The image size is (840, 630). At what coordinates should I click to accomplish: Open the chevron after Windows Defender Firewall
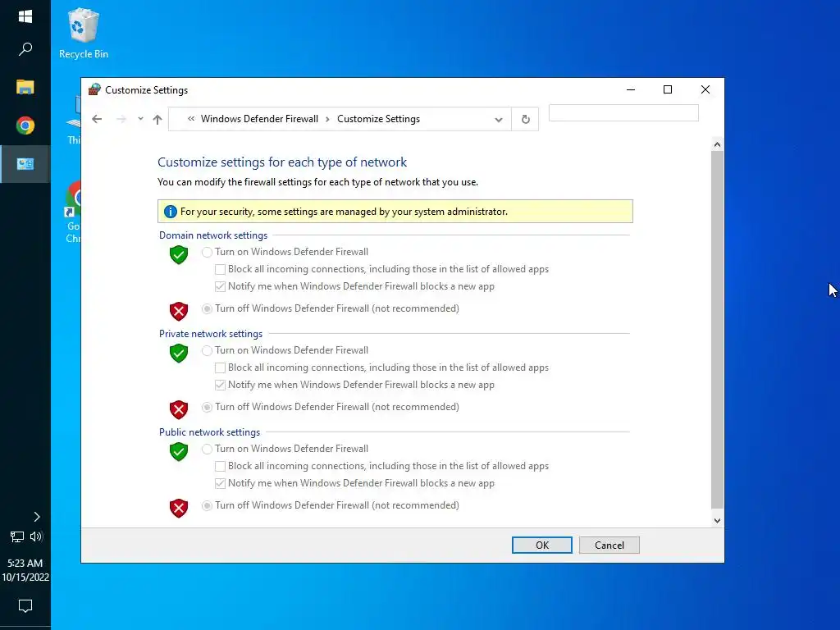(327, 119)
